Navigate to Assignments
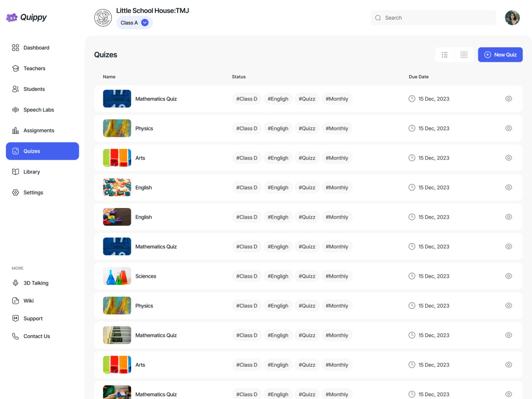This screenshot has width=532, height=399. [43, 131]
